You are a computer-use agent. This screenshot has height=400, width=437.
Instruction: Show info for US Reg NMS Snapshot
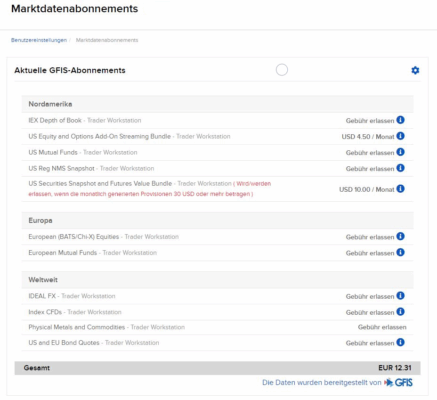400,168
